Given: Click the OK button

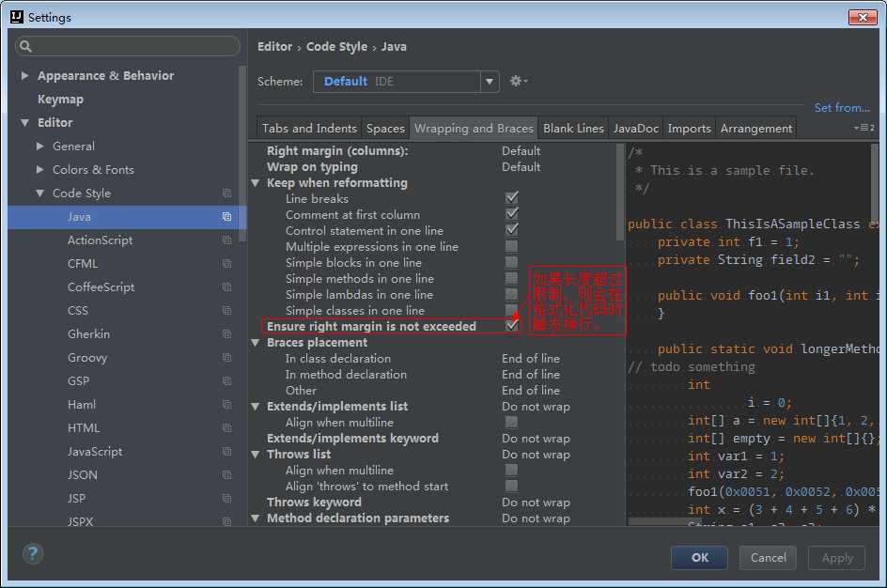Looking at the screenshot, I should click(699, 557).
